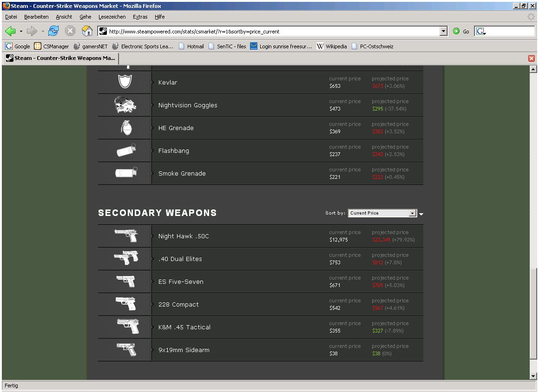This screenshot has width=539, height=392.
Task: Click the Kevlar shield icon
Action: point(125,82)
